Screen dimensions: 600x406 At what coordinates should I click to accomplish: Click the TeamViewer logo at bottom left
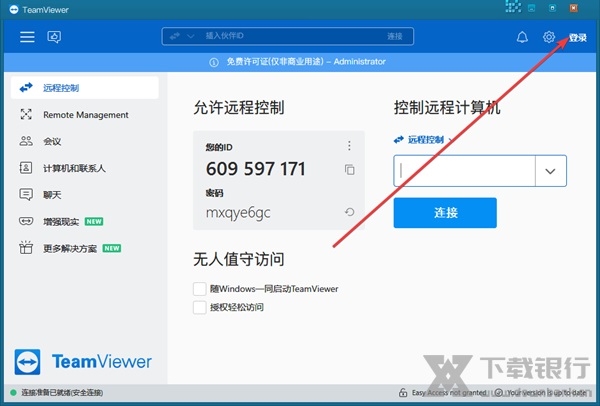83,362
